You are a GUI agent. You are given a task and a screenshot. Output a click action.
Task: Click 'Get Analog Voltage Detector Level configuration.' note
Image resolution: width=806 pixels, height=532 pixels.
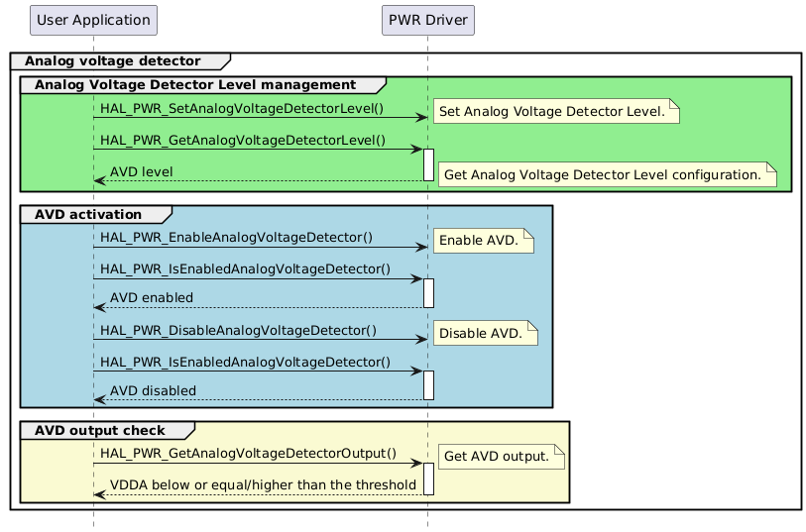click(x=608, y=174)
